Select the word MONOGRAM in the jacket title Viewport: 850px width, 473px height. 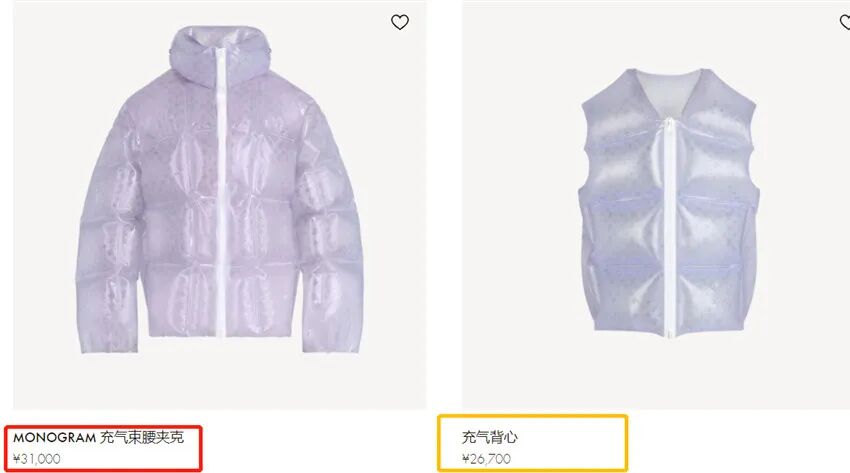click(54, 437)
